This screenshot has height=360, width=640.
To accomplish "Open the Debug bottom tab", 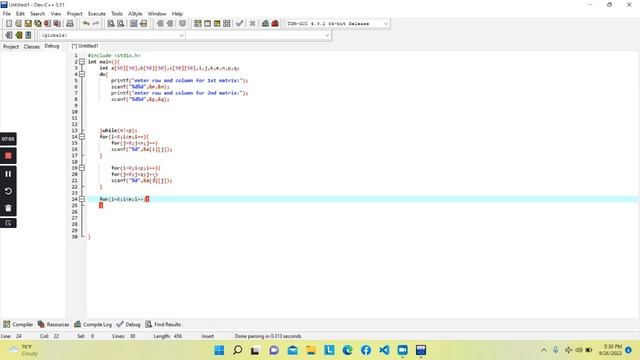I will click(x=129, y=324).
